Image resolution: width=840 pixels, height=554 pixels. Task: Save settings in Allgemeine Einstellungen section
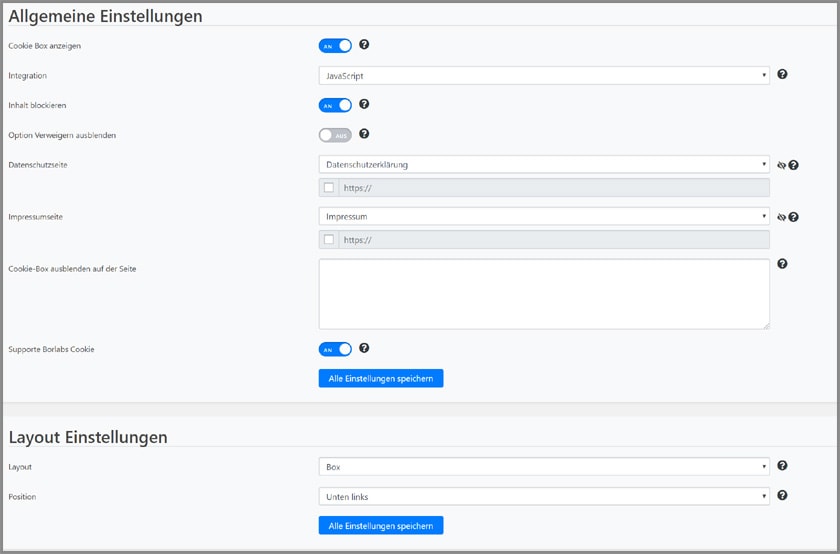click(380, 378)
